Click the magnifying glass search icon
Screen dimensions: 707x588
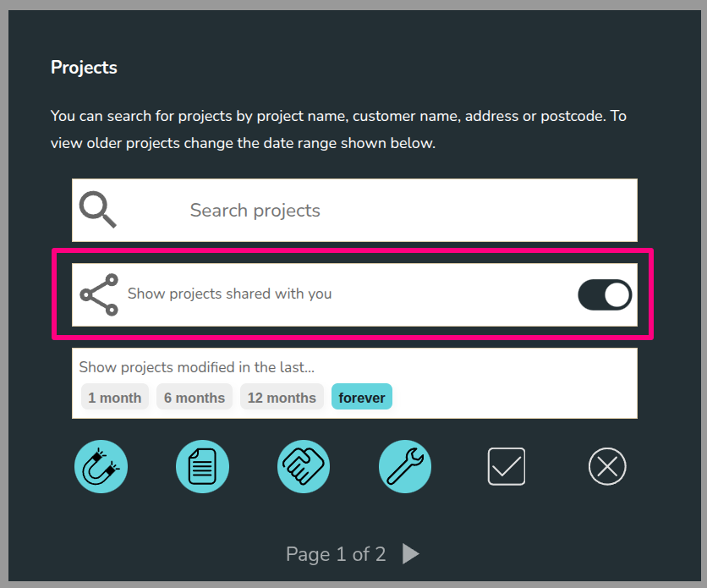coord(98,209)
